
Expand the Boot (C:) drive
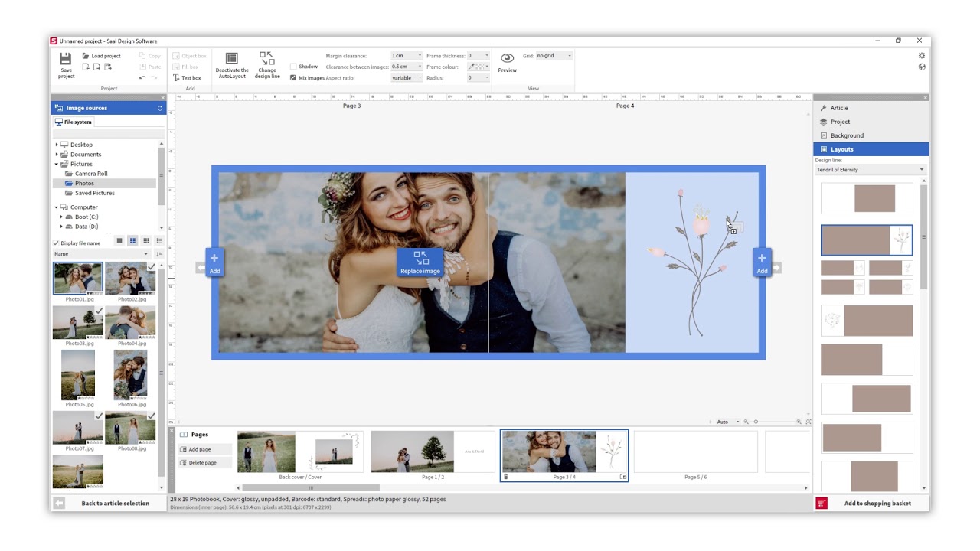[61, 217]
